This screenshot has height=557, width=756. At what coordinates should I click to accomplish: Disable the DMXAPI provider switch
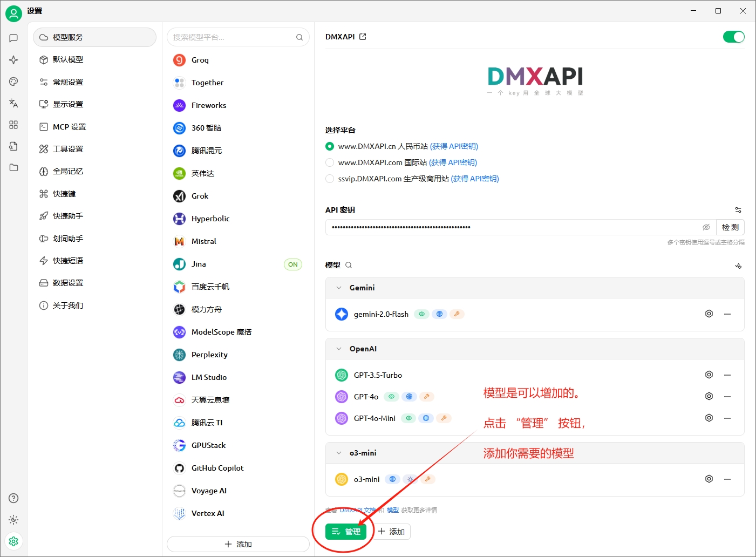pos(733,37)
